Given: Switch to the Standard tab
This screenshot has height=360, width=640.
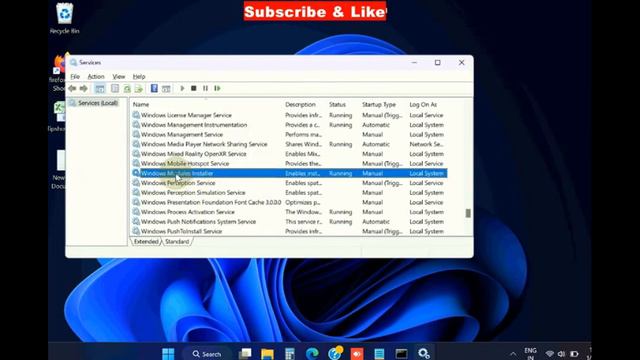Looking at the screenshot, I should click(x=177, y=242).
